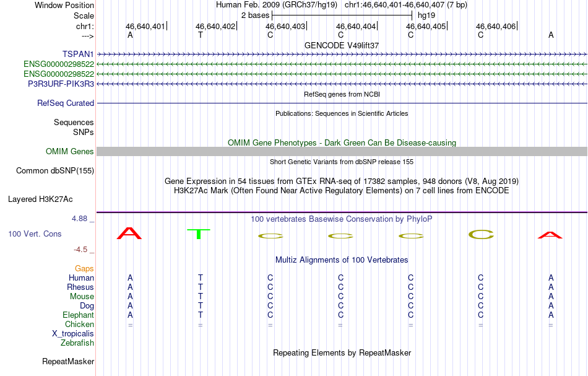Click the RefSeq genes from NCBI title
Screen dimensions: 588x376
coord(342,95)
